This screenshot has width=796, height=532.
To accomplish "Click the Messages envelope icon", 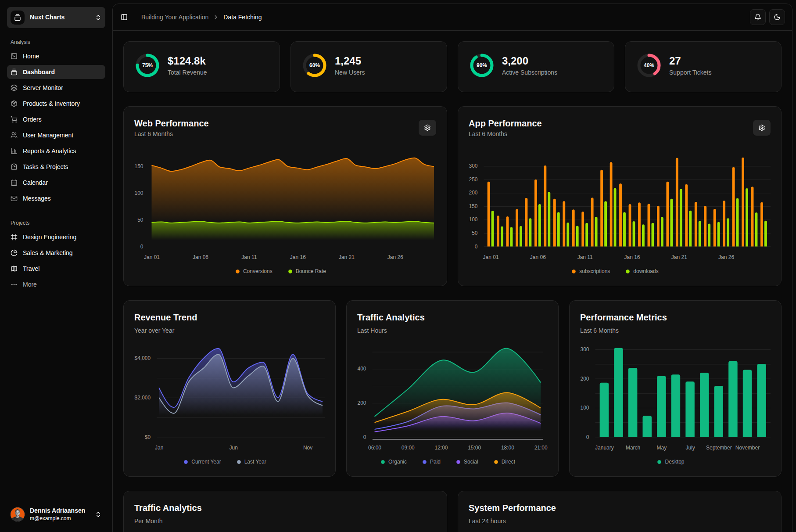I will [14, 198].
